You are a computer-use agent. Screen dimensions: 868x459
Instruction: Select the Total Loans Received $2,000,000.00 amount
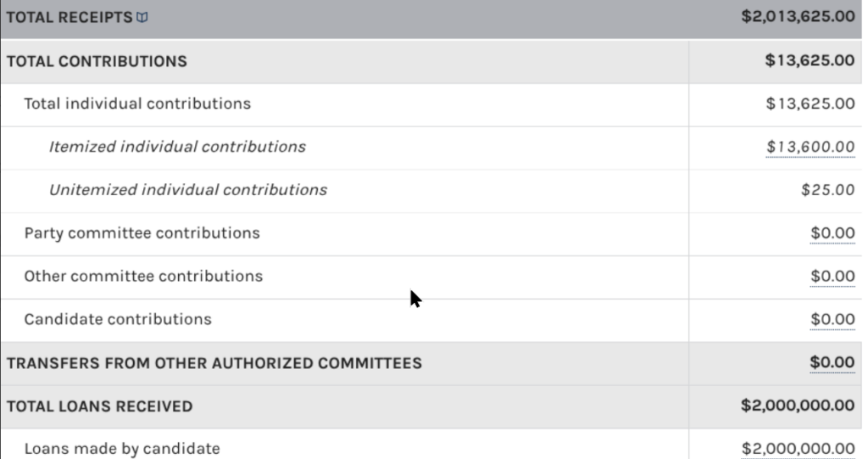pyautogui.click(x=798, y=406)
